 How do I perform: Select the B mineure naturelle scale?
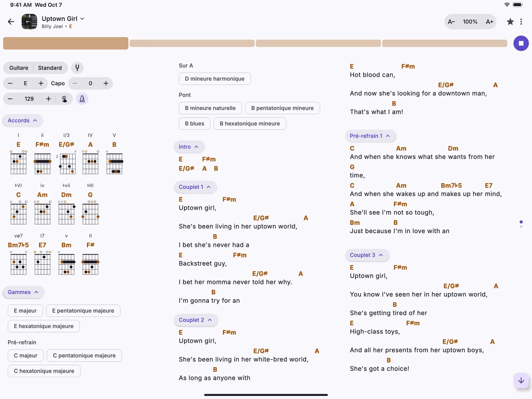pos(210,108)
